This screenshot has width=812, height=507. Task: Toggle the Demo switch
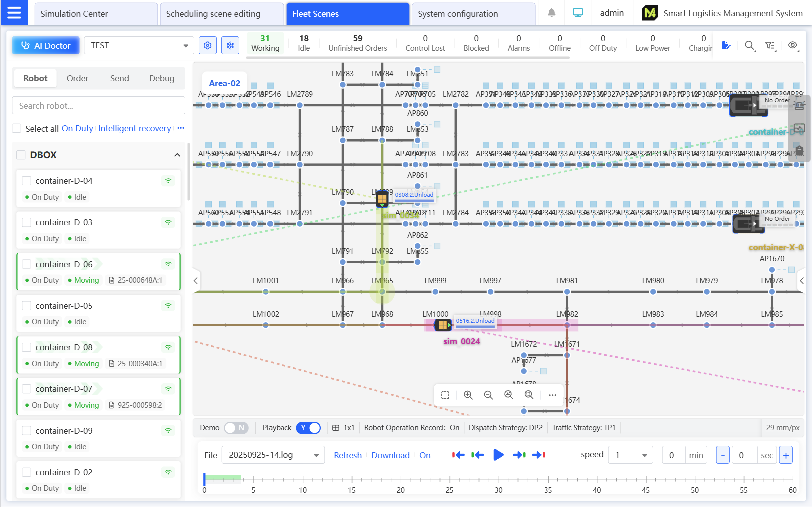pyautogui.click(x=236, y=428)
